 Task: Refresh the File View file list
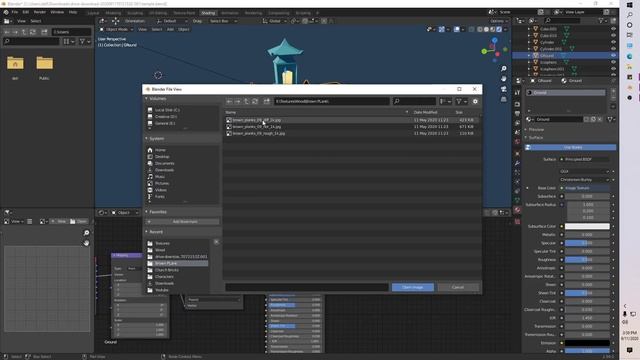255,101
